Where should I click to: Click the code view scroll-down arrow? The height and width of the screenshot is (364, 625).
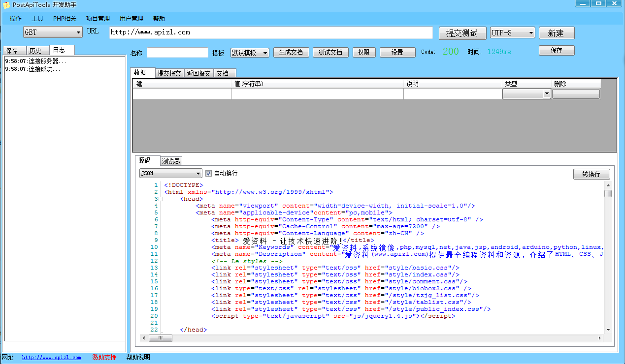tap(608, 330)
